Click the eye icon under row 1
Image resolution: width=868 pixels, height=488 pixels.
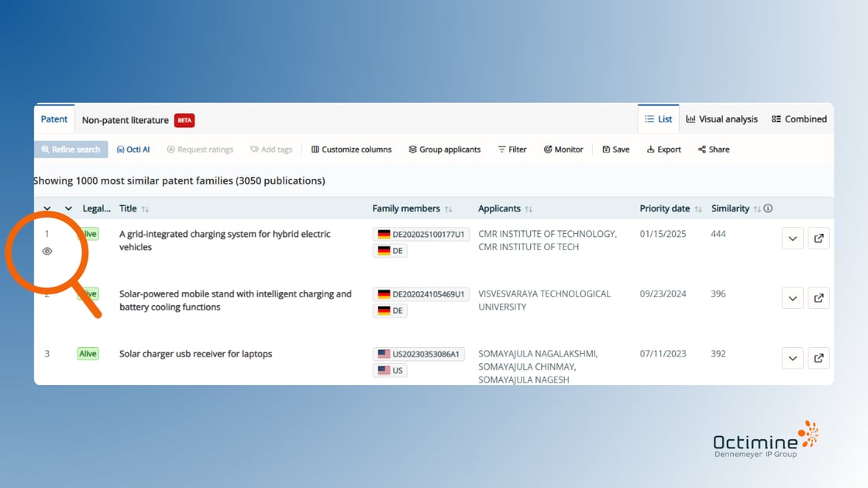point(47,251)
